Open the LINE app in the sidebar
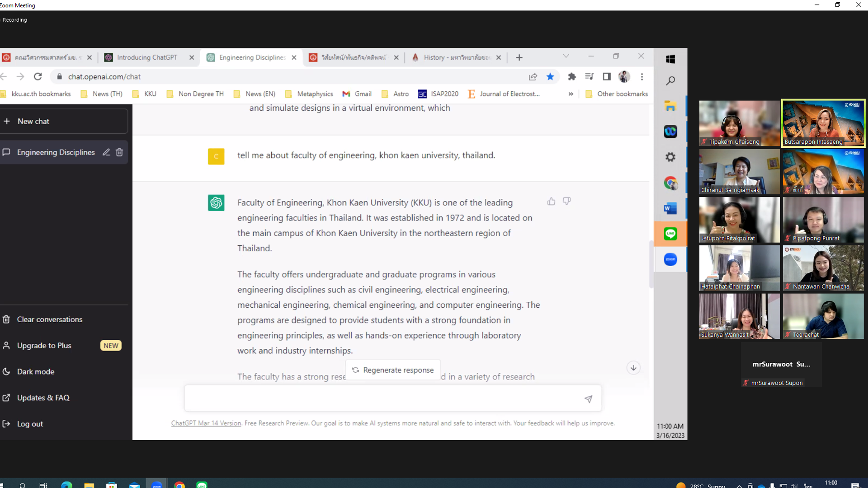The height and width of the screenshot is (488, 868). [670, 234]
